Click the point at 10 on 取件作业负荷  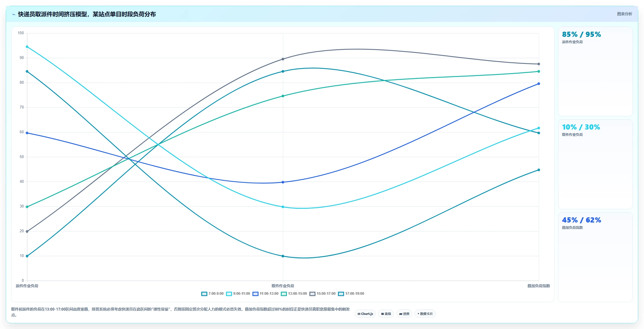tap(283, 256)
